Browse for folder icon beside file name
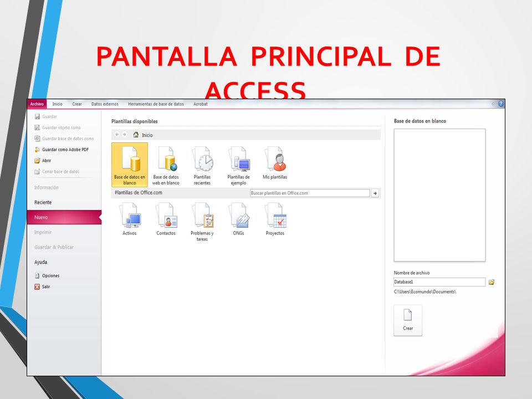Screen dimensions: 532x399 click(x=492, y=282)
